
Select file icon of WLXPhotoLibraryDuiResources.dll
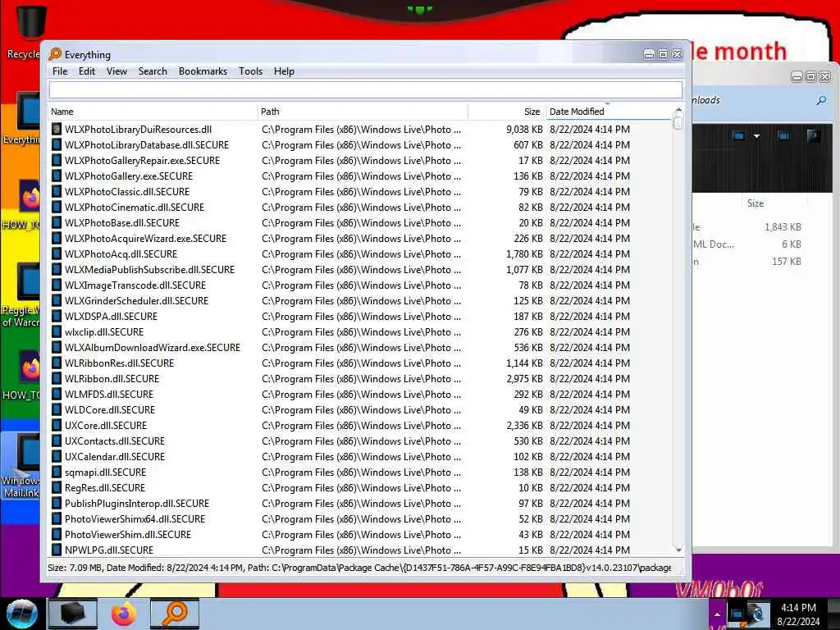pyautogui.click(x=57, y=129)
